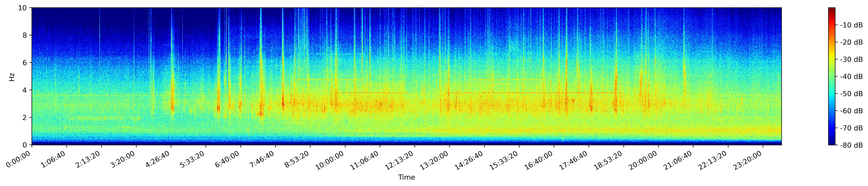The width and height of the screenshot is (868, 186).
Task: Click the 0:00:00 time tick label
Action: click(x=19, y=158)
